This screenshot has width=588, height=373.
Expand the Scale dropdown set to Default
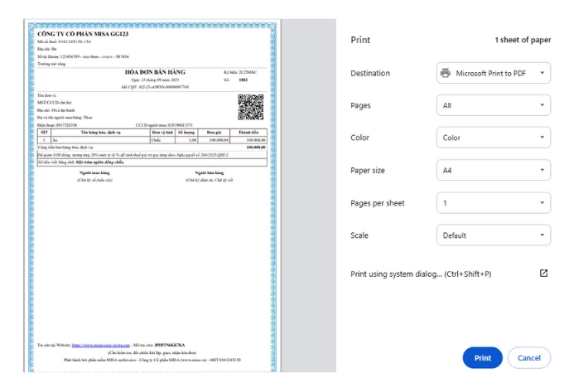coord(494,235)
